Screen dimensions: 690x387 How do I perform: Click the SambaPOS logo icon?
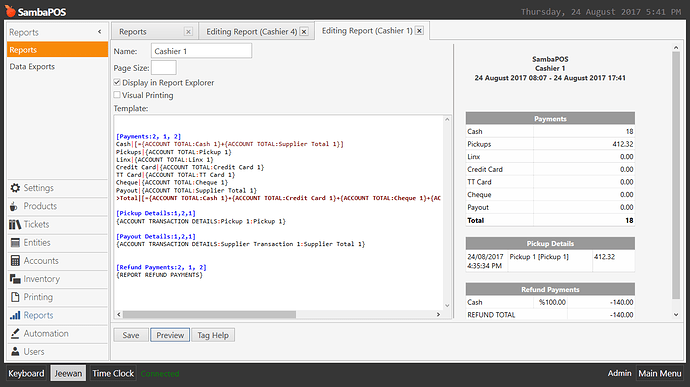10,11
